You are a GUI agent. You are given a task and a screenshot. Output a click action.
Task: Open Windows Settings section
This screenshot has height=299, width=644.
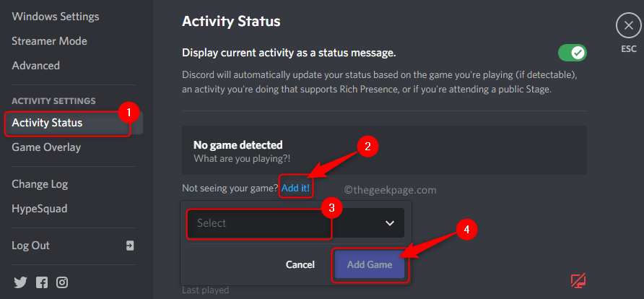tap(56, 16)
